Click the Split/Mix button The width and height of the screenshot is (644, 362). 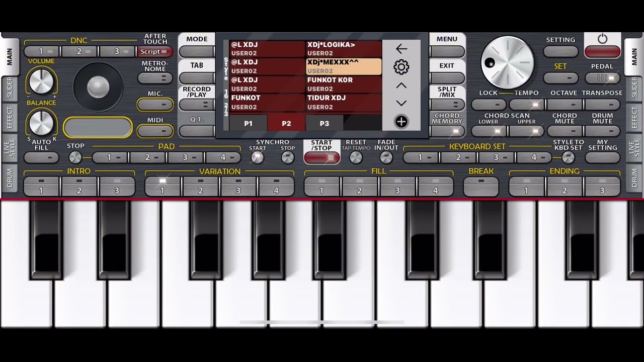pyautogui.click(x=447, y=105)
